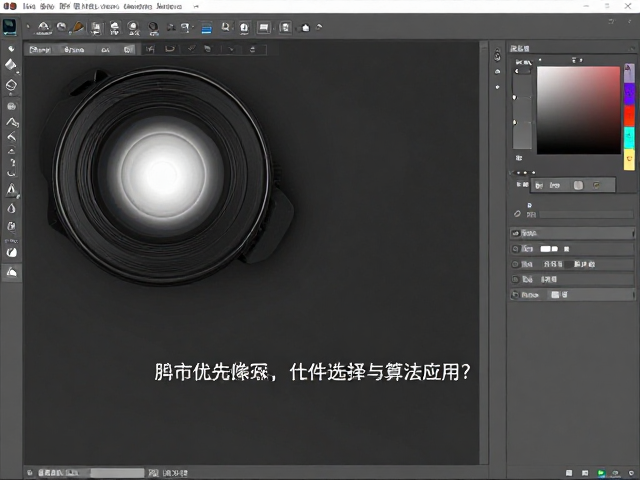The image size is (640, 480).
Task: Choose the yellow swatch on the color strip
Action: click(629, 159)
